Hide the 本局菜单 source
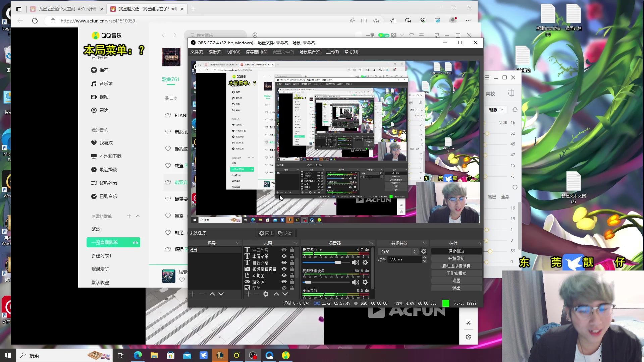Screen dimensions: 644x362 click(x=284, y=256)
